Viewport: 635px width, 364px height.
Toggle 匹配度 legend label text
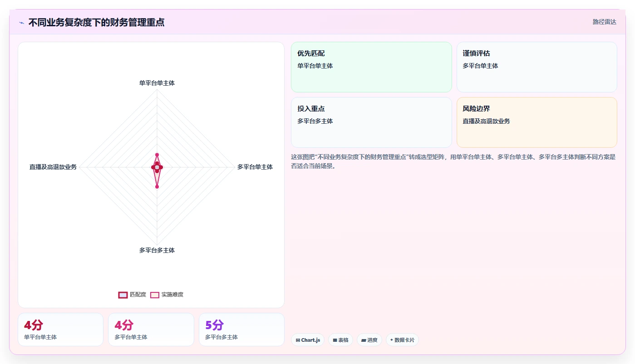[138, 295]
